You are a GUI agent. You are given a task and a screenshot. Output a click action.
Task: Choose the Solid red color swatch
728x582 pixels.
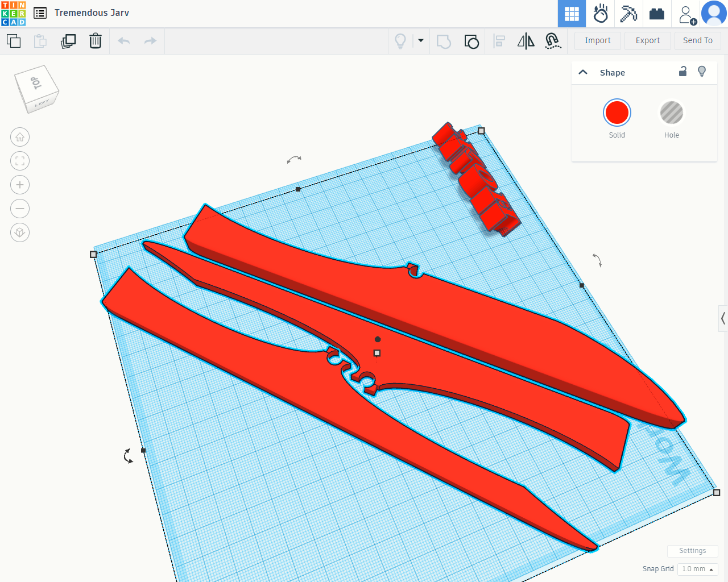[617, 113]
